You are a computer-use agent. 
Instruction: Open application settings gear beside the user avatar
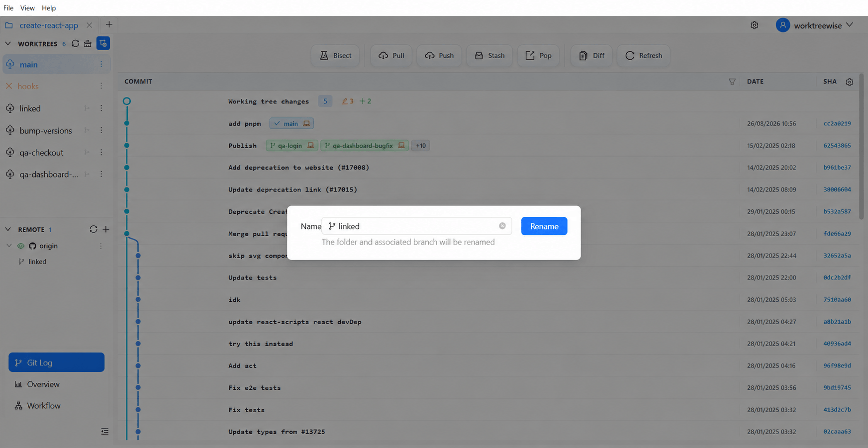tap(755, 25)
